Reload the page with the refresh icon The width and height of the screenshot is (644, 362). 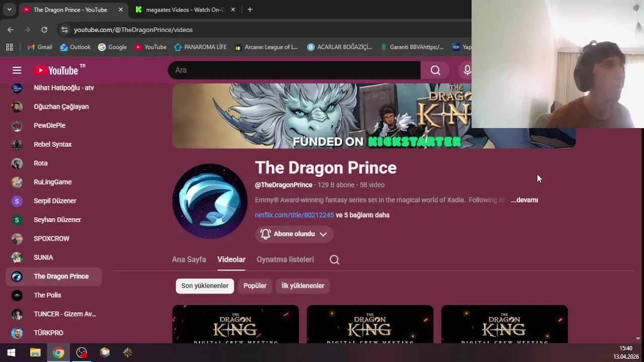pyautogui.click(x=44, y=30)
